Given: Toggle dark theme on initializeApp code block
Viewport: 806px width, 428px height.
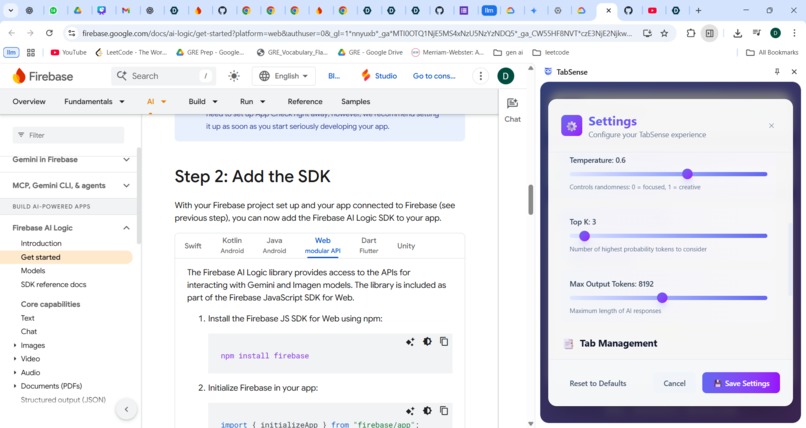Looking at the screenshot, I should click(x=427, y=411).
